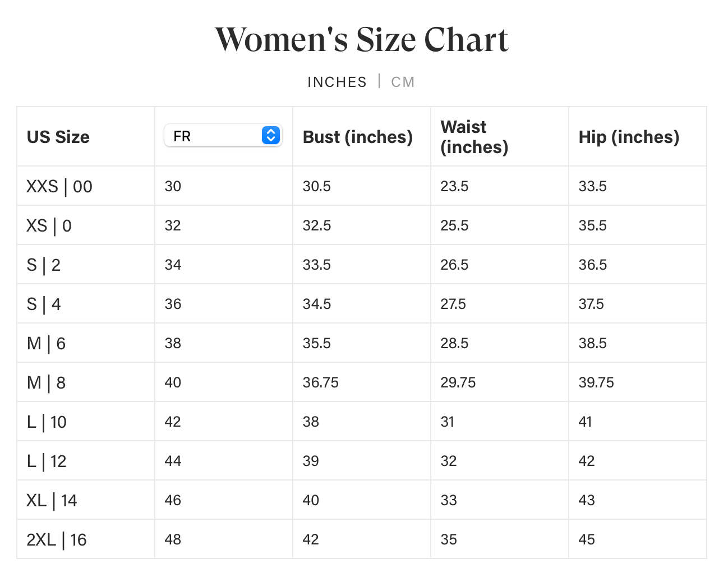Click the Hip (inches) column header

click(629, 137)
